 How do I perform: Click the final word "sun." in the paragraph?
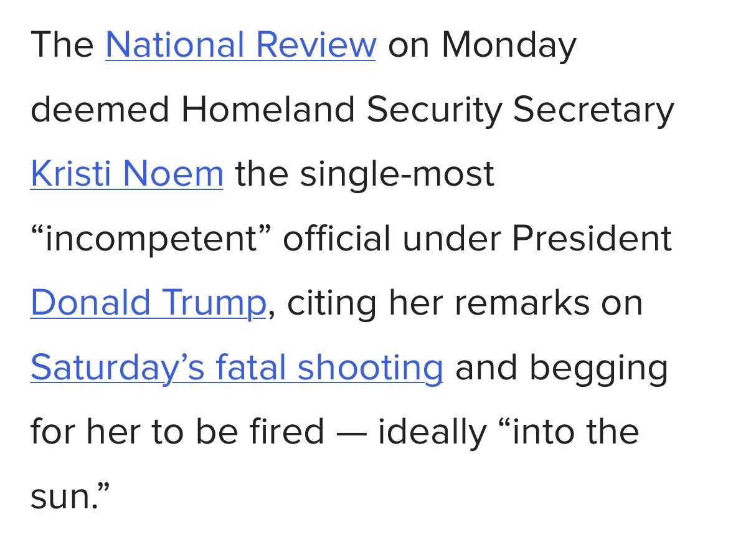point(70,496)
